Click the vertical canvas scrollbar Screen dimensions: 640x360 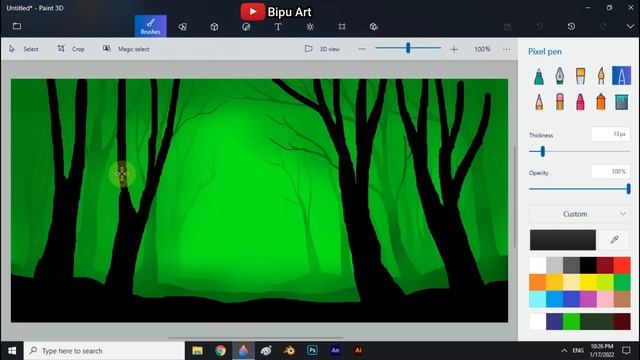(x=515, y=197)
